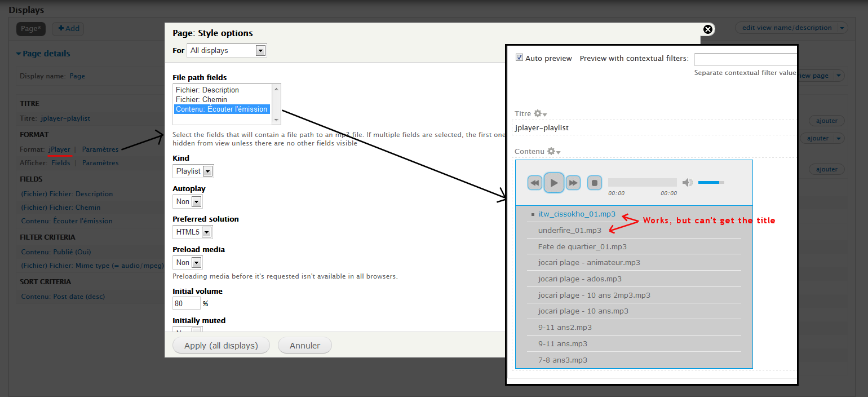This screenshot has width=868, height=397.
Task: Open the Autoplay dropdown set to Non
Action: [187, 201]
